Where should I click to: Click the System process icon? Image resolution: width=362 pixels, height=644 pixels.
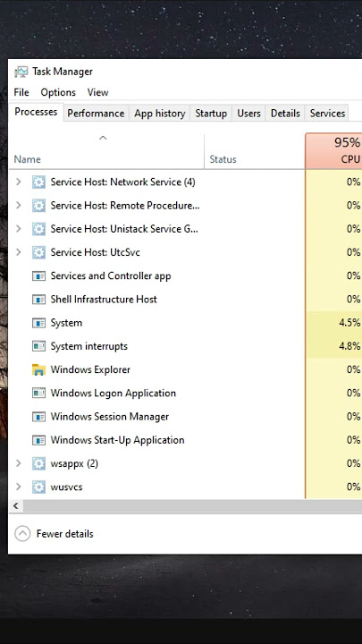pos(38,323)
